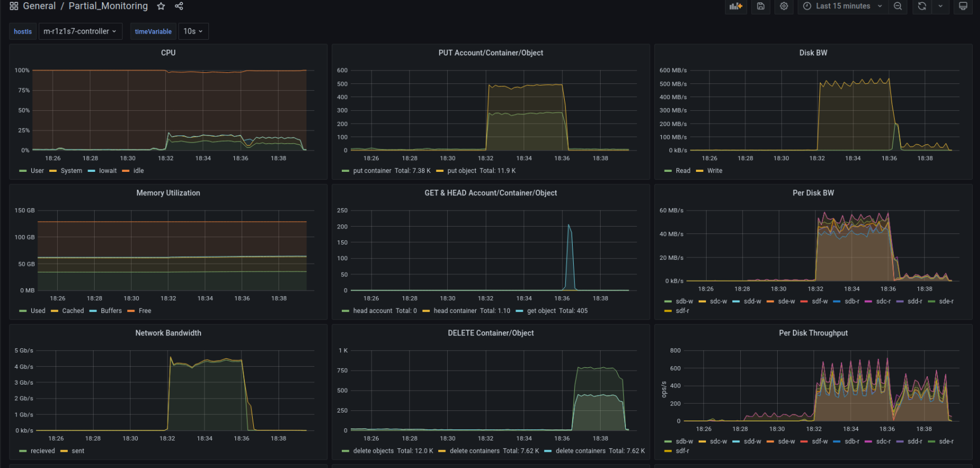Toggle the Write series in Disk BW

click(x=714, y=171)
